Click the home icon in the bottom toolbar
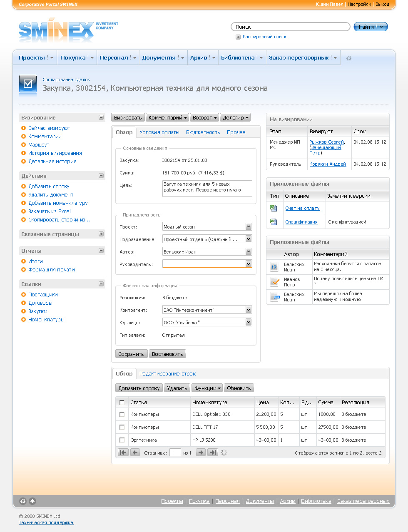 (x=22, y=501)
